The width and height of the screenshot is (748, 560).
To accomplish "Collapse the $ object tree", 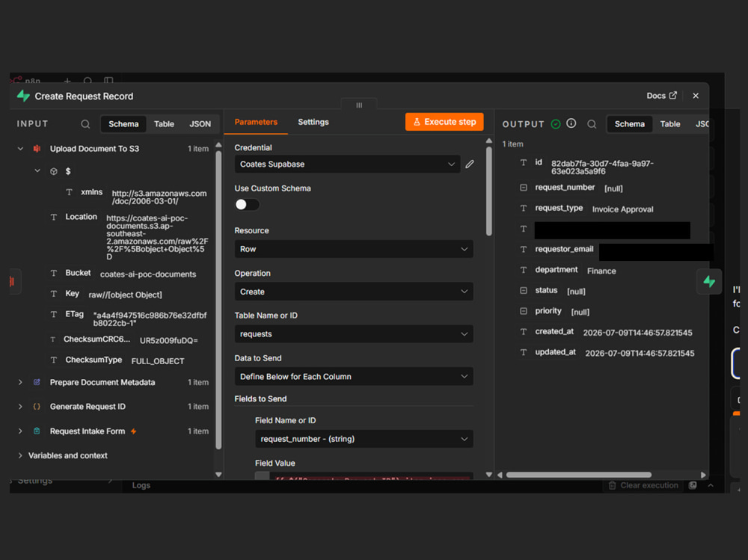I will click(37, 170).
